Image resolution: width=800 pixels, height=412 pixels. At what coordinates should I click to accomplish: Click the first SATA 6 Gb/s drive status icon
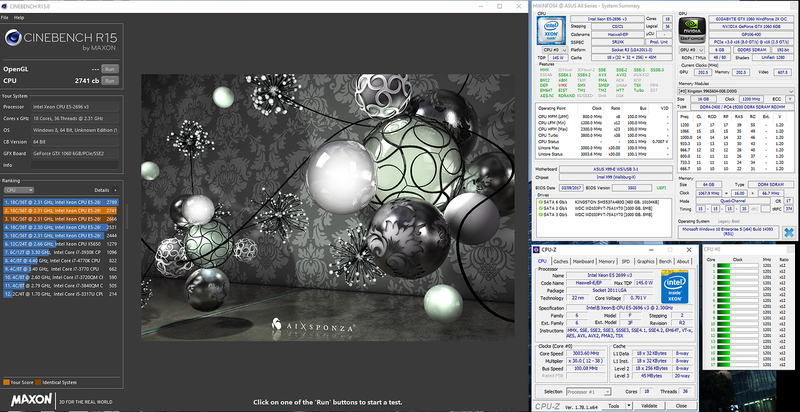(540, 202)
